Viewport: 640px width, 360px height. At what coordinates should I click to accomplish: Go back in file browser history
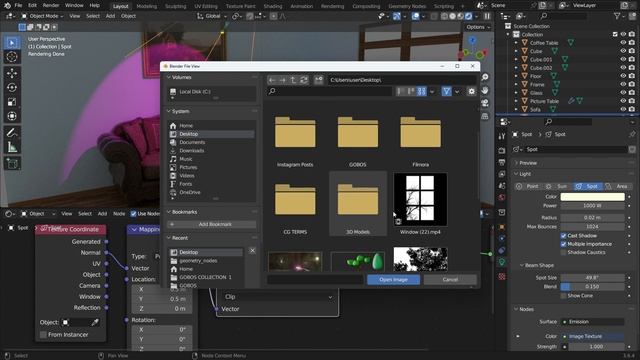click(x=272, y=80)
